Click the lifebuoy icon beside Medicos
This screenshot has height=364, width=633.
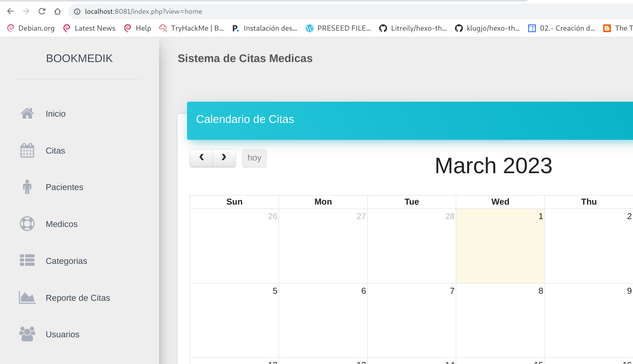[x=27, y=224]
